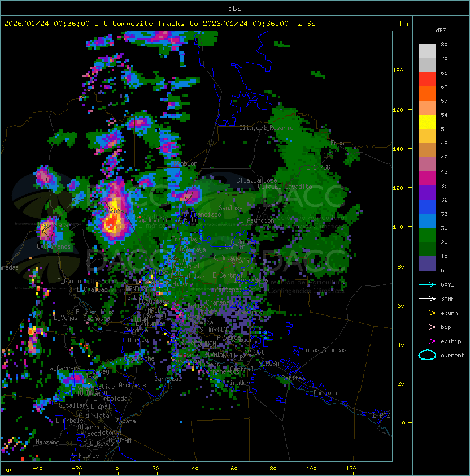Viewport: 470px width, 476px height.
Task: Click the cyan 'current' ellipse legend icon
Action: [x=427, y=355]
